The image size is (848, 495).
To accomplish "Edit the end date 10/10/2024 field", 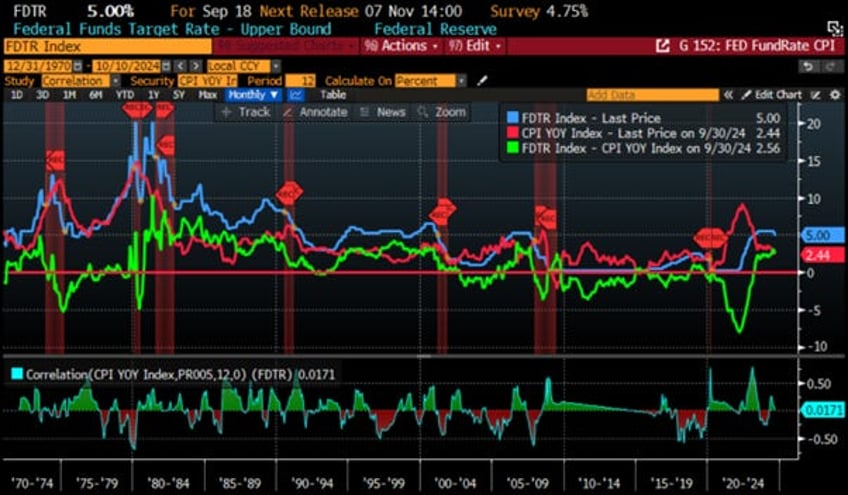I will tap(127, 66).
